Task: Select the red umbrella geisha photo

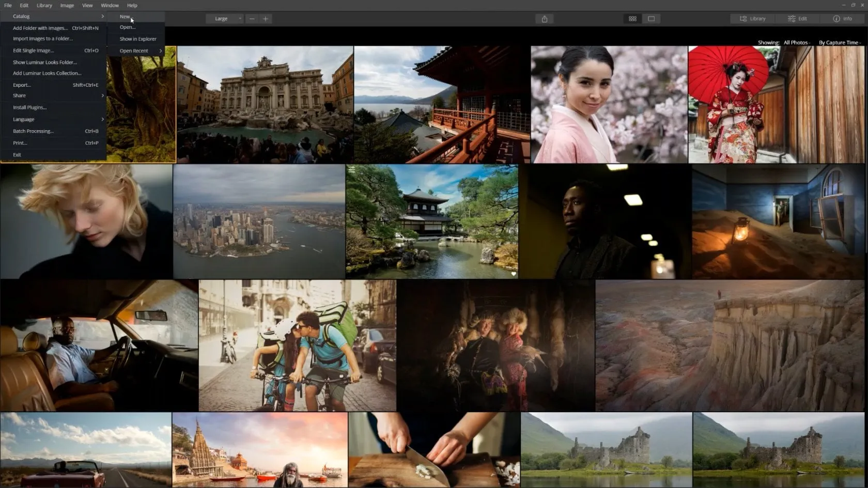Action: [x=775, y=104]
